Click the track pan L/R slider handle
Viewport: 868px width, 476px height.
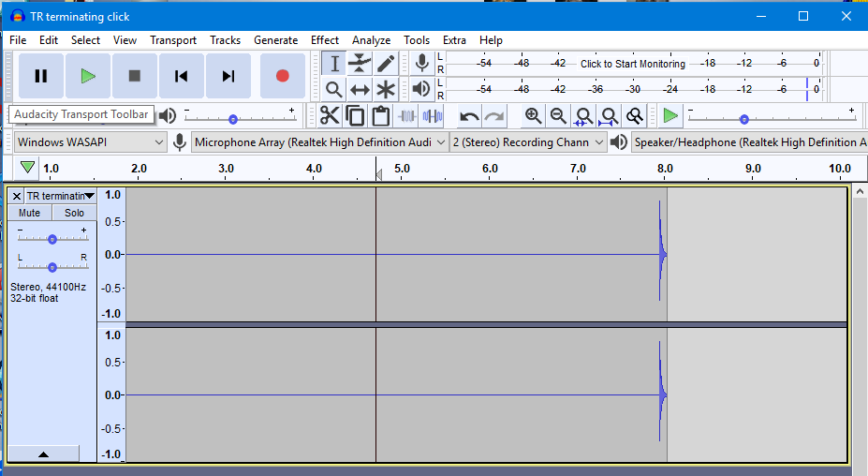52,268
